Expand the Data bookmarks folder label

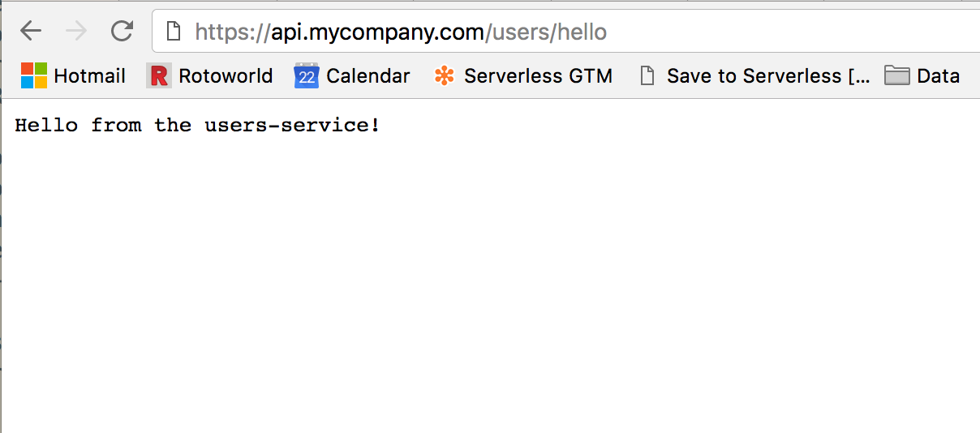[938, 76]
